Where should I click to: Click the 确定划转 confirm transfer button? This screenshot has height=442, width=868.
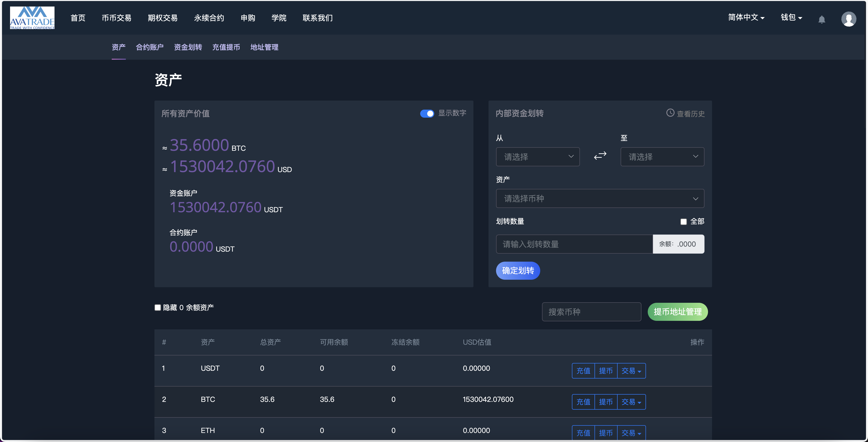518,271
